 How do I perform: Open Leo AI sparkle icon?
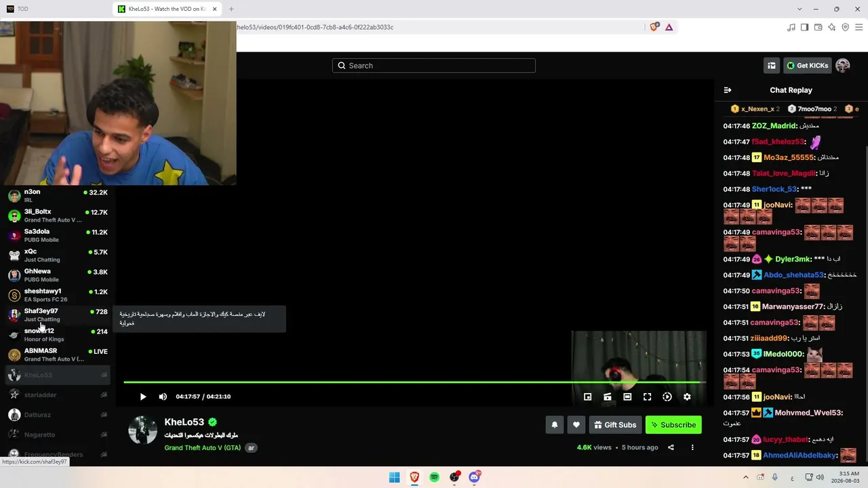pos(831,27)
